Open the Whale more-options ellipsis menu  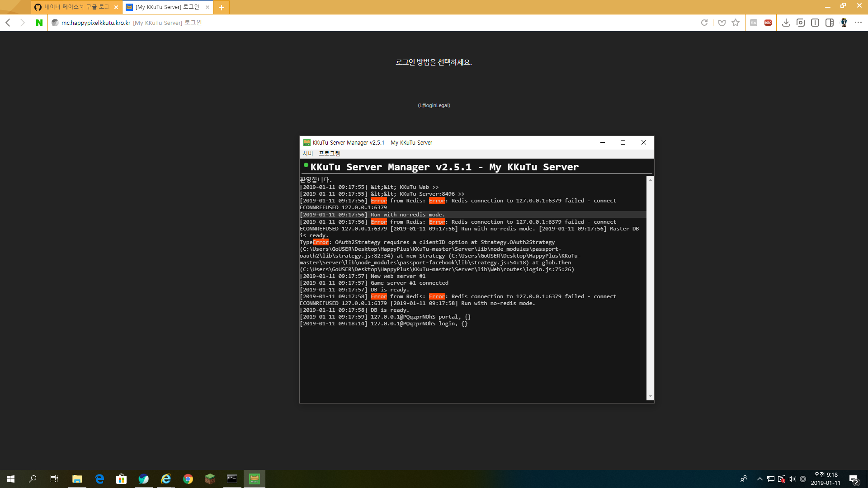[859, 23]
